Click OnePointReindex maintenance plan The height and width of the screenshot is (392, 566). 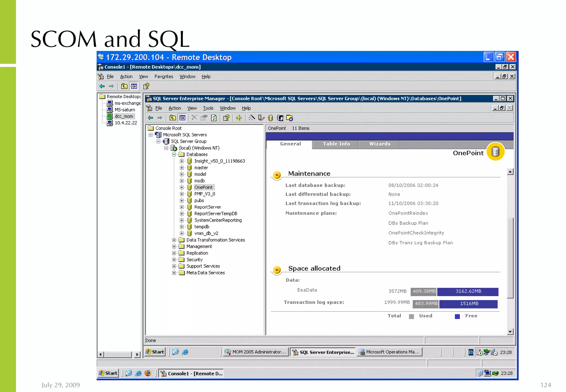tap(408, 213)
